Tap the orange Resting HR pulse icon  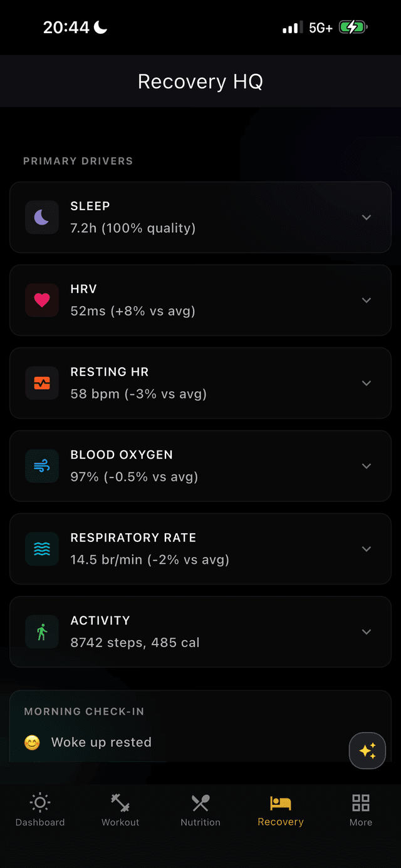41,383
